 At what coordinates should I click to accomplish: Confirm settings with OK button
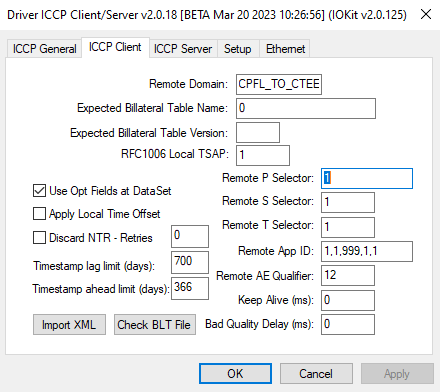tap(235, 373)
